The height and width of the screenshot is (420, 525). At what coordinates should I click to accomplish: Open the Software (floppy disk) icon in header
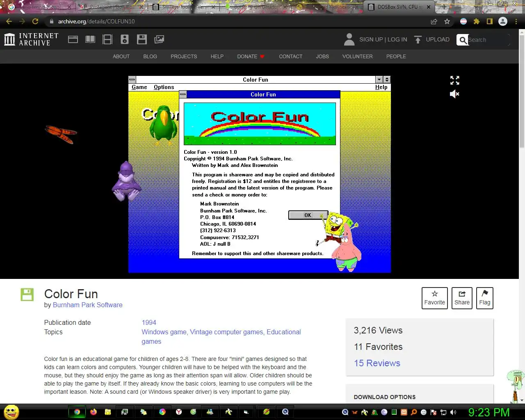[x=142, y=39]
